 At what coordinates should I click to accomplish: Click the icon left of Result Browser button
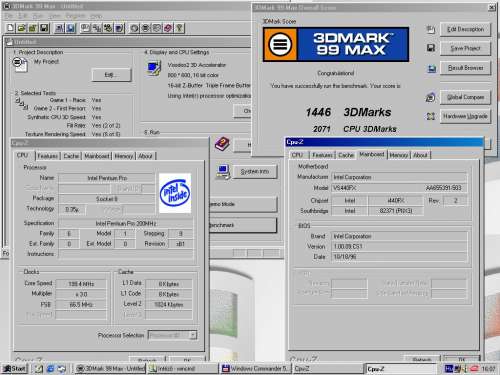[431, 69]
